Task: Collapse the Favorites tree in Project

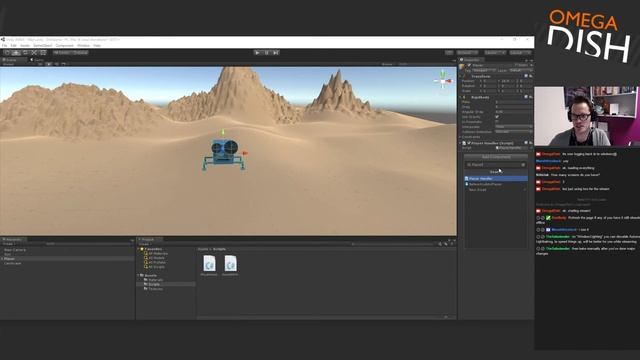Action: click(x=138, y=249)
